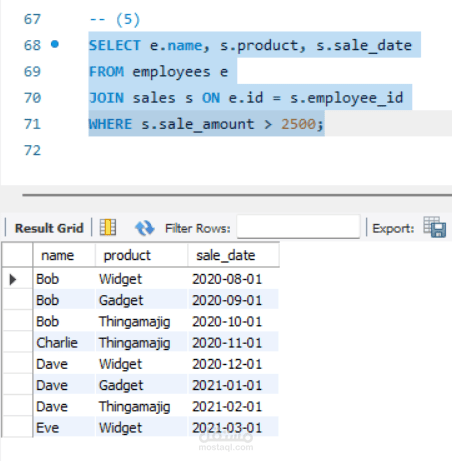
Task: Click the row header of Charlie's row
Action: point(17,343)
